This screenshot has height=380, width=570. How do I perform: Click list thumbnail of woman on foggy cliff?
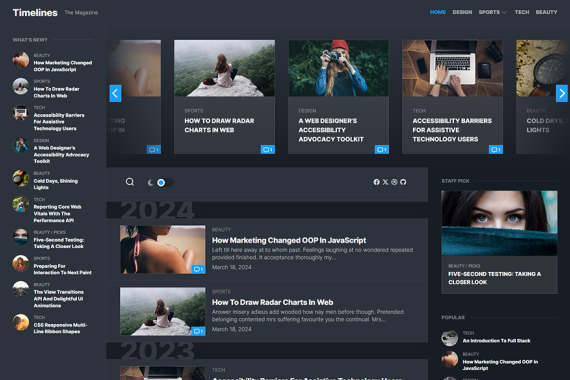click(x=162, y=312)
